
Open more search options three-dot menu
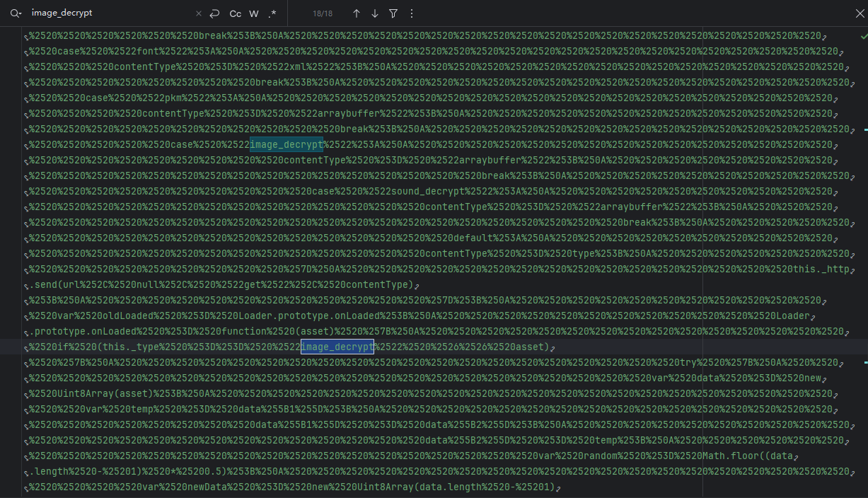412,13
